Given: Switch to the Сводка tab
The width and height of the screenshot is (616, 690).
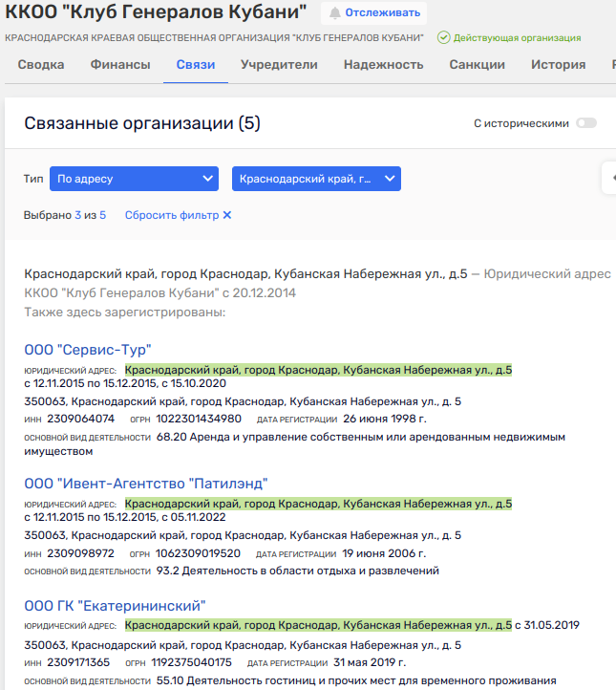Looking at the screenshot, I should click(41, 65).
